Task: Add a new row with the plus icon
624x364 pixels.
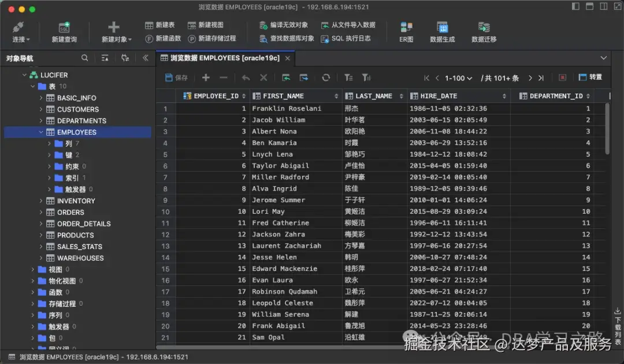Action: click(x=206, y=77)
